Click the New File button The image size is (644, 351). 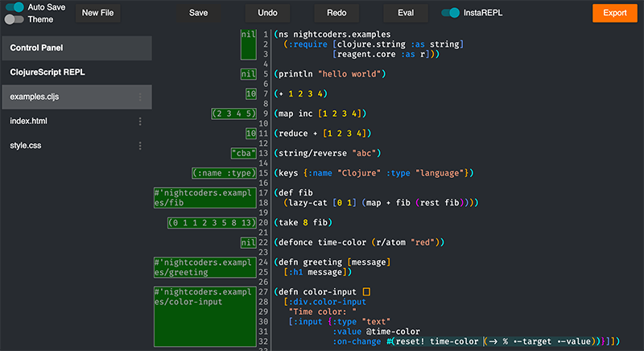pyautogui.click(x=97, y=13)
